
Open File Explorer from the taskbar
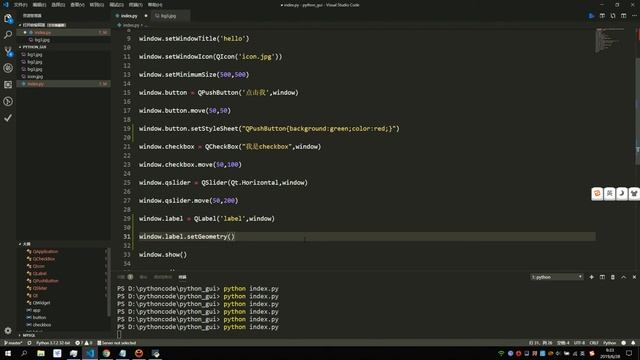pyautogui.click(x=41, y=353)
